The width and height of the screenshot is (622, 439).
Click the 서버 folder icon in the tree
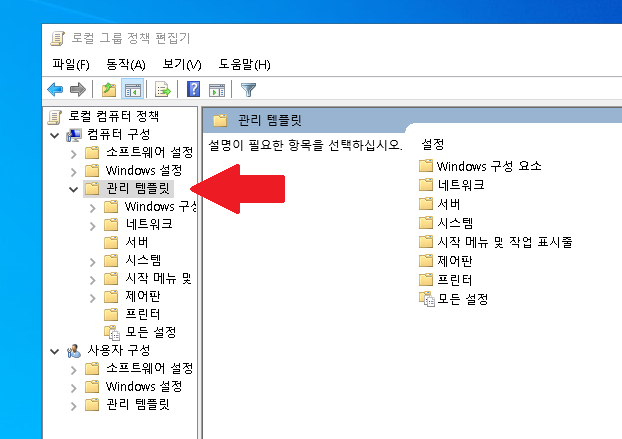(111, 242)
